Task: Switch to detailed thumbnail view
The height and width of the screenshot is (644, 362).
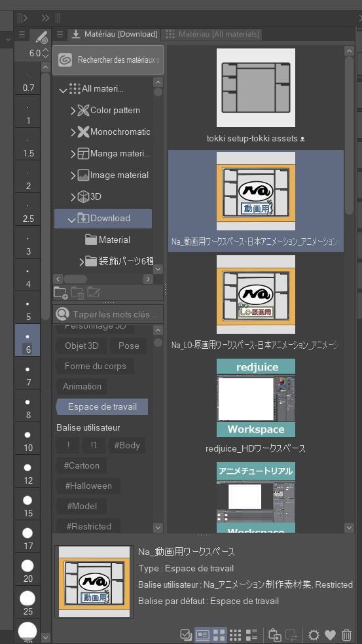Action: pyautogui.click(x=202, y=635)
